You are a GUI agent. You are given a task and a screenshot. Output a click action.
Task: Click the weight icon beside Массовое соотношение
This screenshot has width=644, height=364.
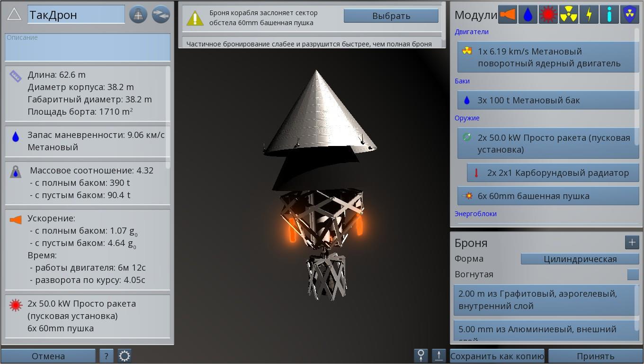[16, 172]
